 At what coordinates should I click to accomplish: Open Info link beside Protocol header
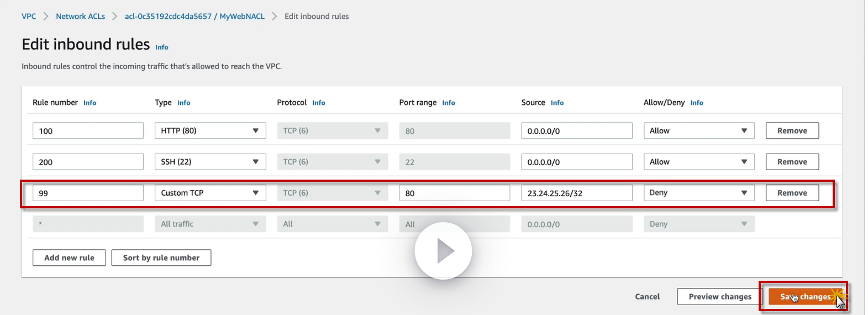(x=318, y=103)
